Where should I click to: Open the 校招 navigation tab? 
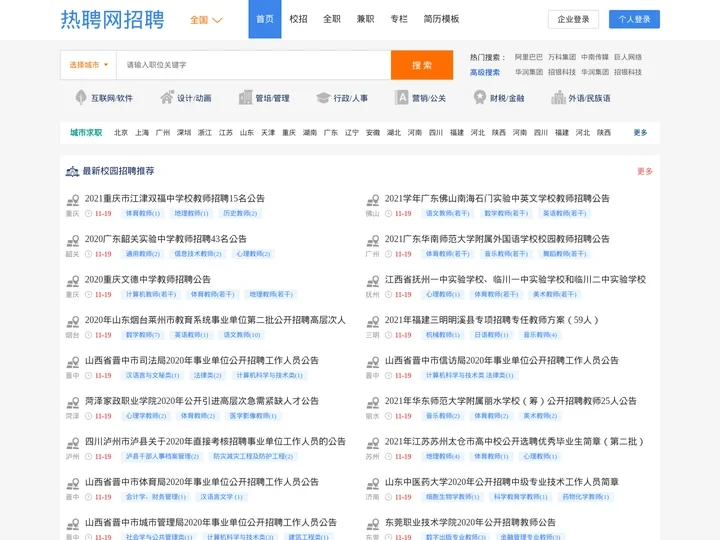298,19
